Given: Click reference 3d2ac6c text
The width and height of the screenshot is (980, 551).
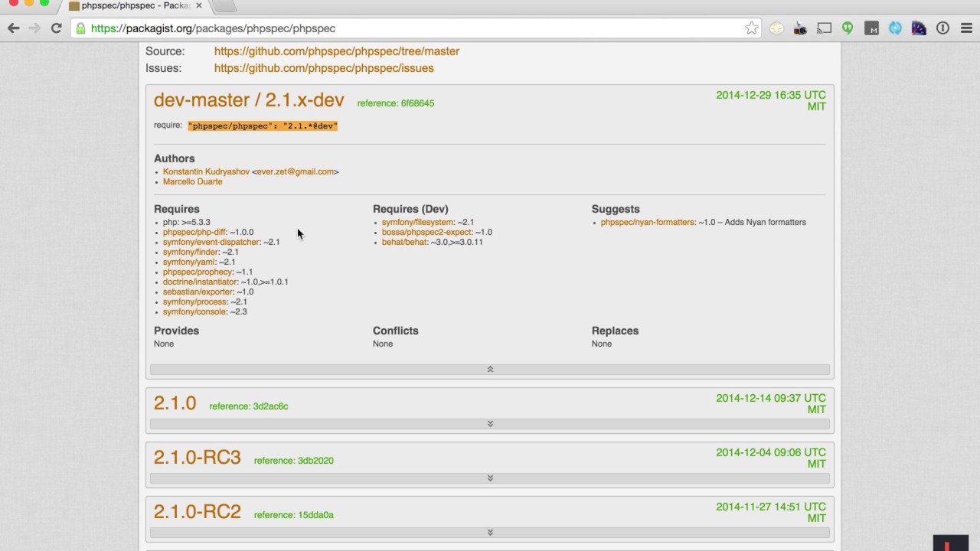Looking at the screenshot, I should click(x=249, y=406).
